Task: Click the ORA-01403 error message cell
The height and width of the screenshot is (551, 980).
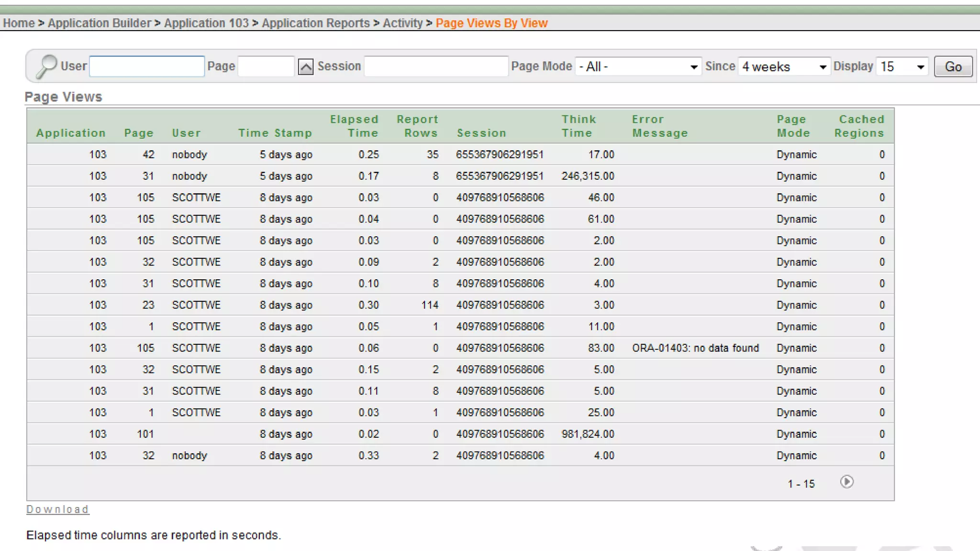Action: [695, 348]
